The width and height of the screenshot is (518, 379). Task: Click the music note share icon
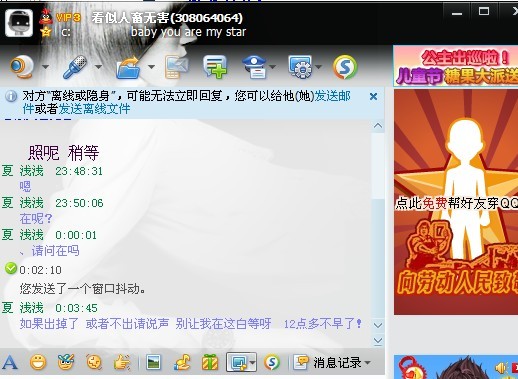[x=182, y=362]
